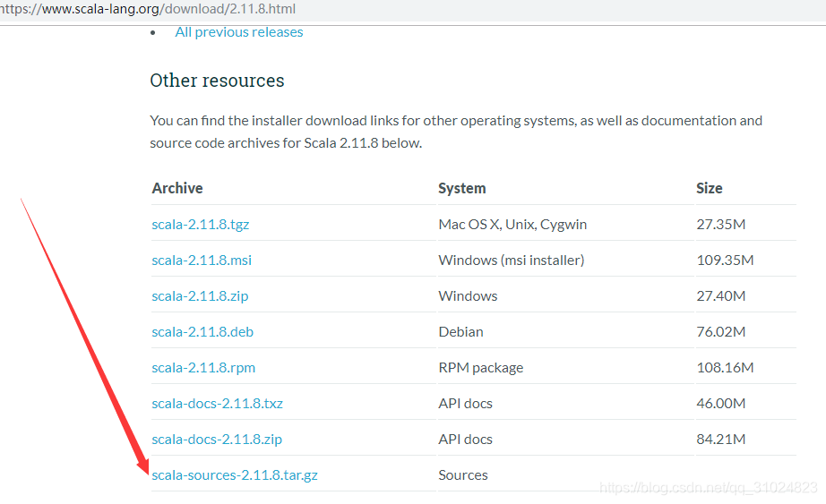Click the Windows (msi installer) cell
The image size is (826, 504).
(512, 261)
